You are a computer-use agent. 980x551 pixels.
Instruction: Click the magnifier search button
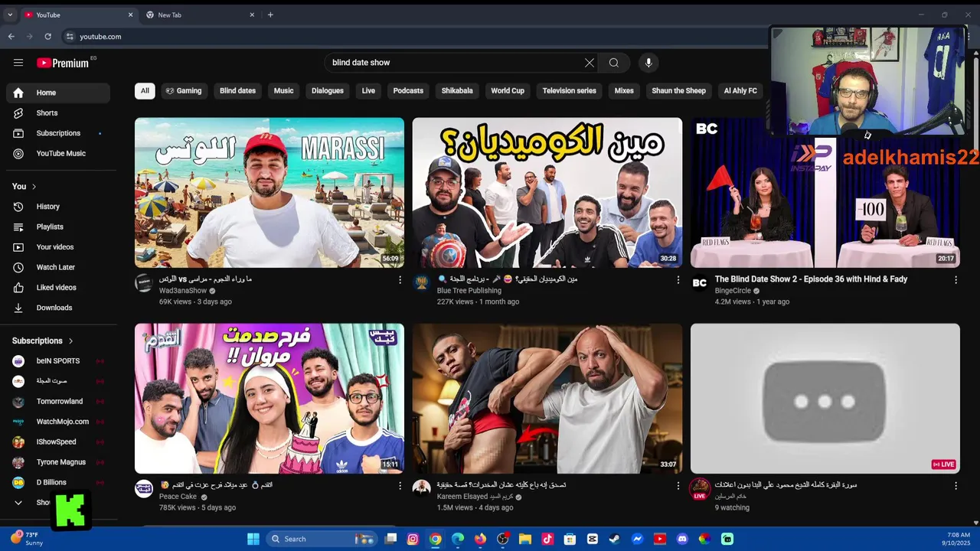614,63
